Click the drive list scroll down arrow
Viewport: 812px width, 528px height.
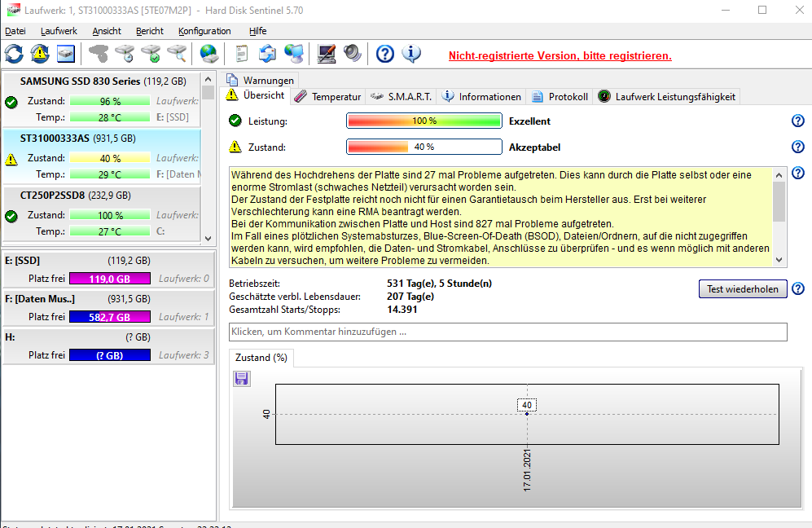point(208,239)
